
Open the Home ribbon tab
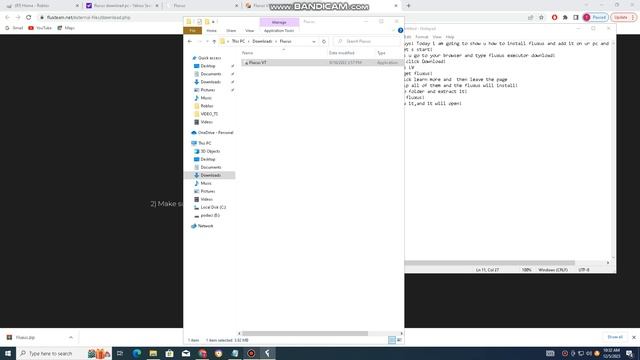click(211, 31)
